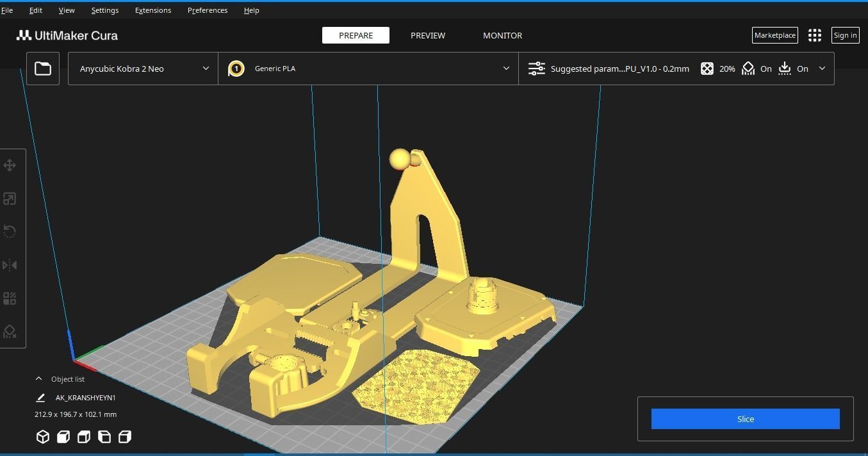Click the Slice button
Image resolution: width=868 pixels, height=456 pixels.
click(746, 419)
